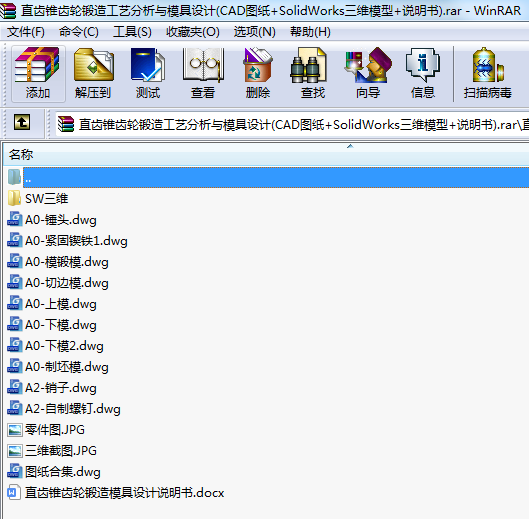Select file name A0-紧固楔铁1.dwg
Viewport: 529px width, 519px height.
(76, 241)
